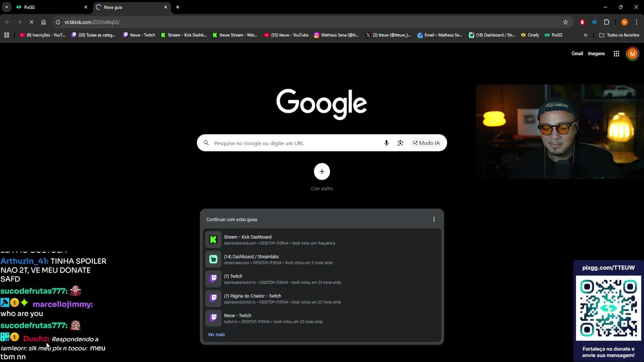This screenshot has height=362, width=644.
Task: Open Matheus Sena Instagram bookmark
Action: 336,35
